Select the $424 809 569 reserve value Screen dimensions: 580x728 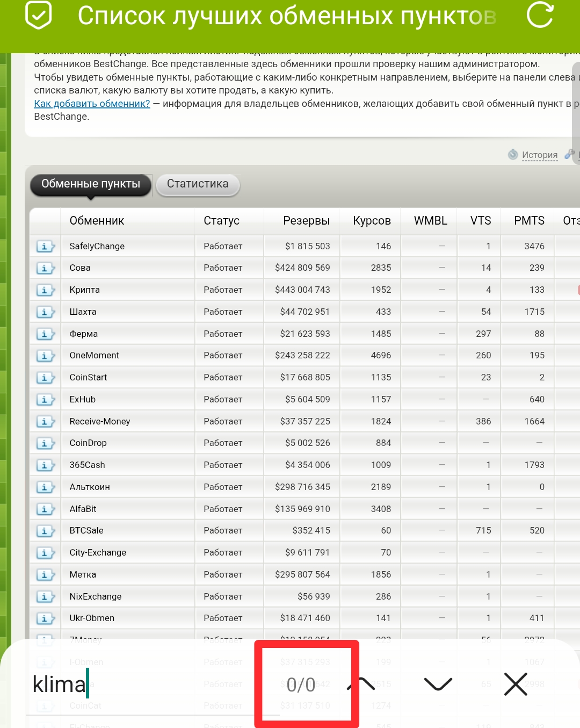point(302,268)
